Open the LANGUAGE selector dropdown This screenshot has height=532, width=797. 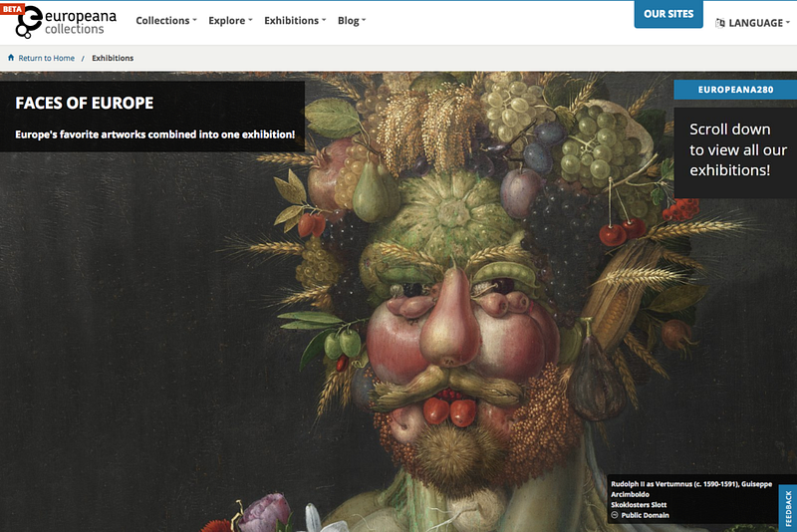(753, 23)
